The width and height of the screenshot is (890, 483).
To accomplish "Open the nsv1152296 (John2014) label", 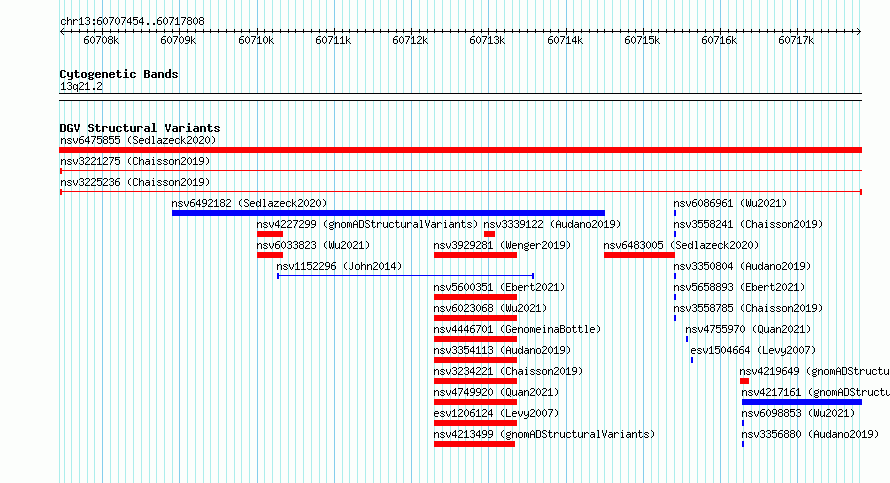I will pos(339,266).
